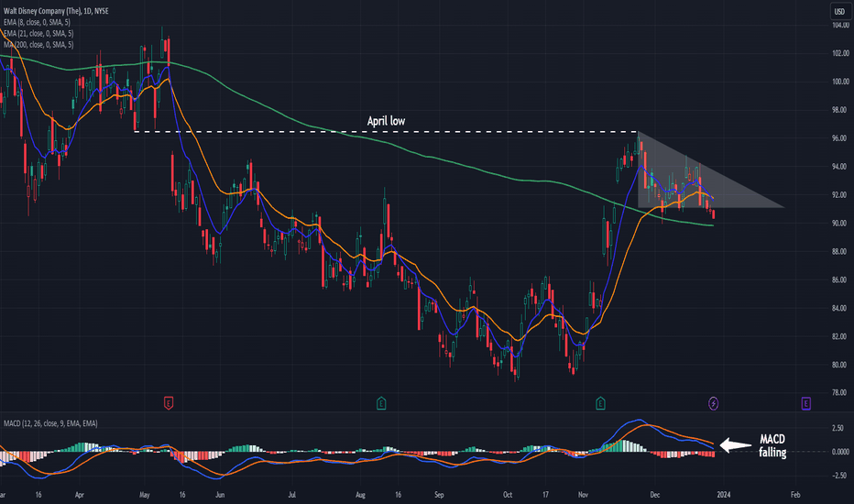Click the April low text label
This screenshot has height=504, width=854.
point(386,121)
